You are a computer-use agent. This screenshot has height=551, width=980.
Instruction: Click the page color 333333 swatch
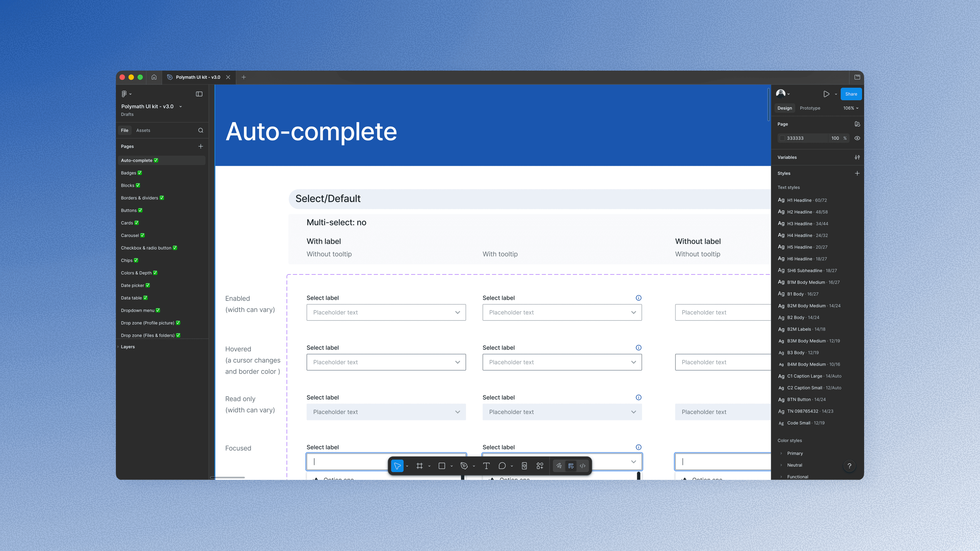point(782,138)
